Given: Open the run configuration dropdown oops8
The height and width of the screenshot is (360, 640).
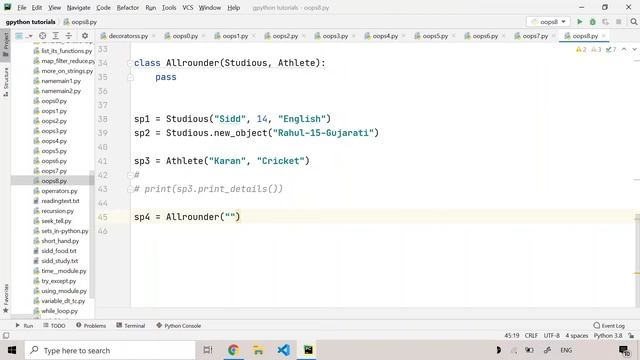Looking at the screenshot, I should 548,22.
